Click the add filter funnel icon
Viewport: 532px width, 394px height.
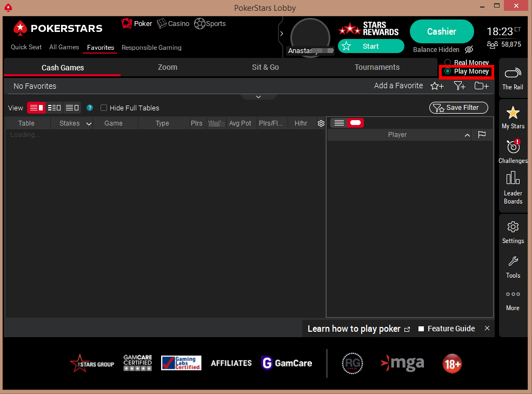point(460,86)
